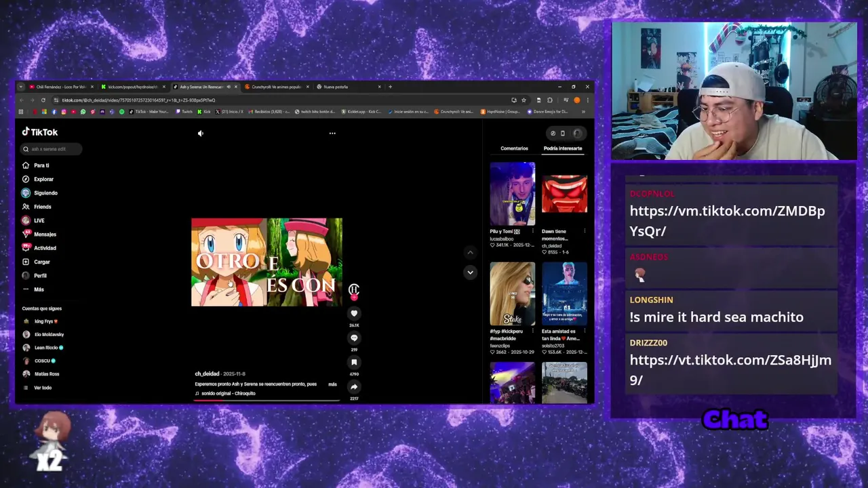Go to the previous video with up chevron
The height and width of the screenshot is (488, 868).
pos(470,253)
